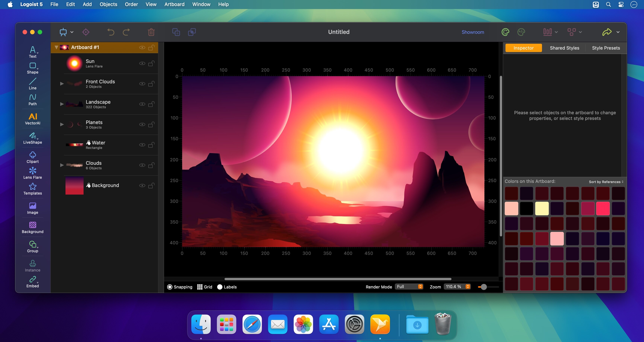Viewport: 644px width, 342px height.
Task: Click the Showroom link
Action: pyautogui.click(x=473, y=32)
